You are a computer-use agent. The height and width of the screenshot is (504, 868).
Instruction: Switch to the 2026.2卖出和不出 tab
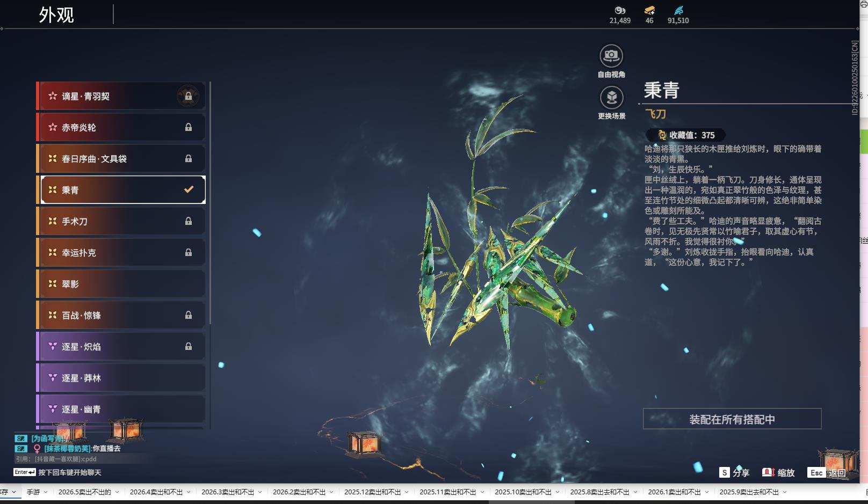299,492
